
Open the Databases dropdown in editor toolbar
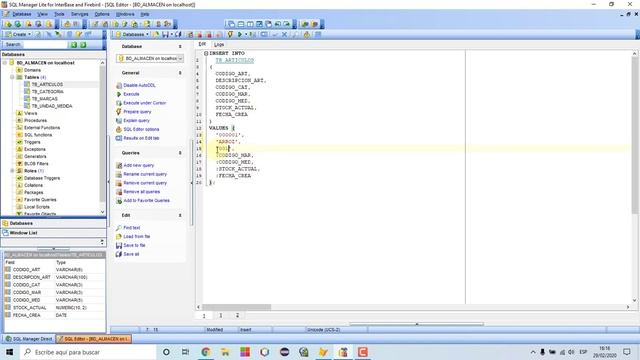point(147,35)
